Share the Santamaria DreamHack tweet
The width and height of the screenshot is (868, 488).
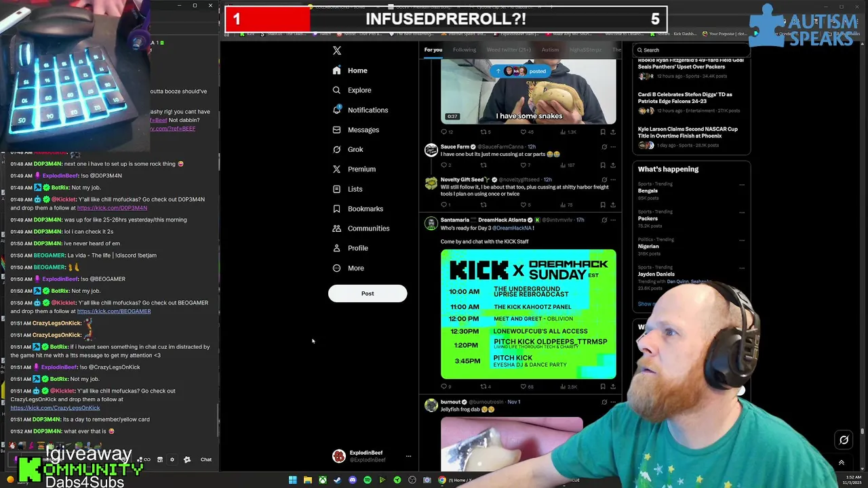tap(612, 387)
